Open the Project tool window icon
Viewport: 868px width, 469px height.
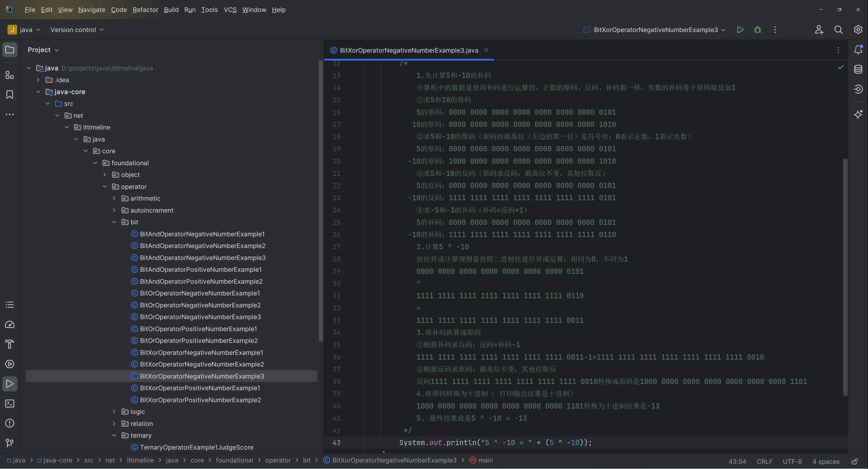[10, 50]
